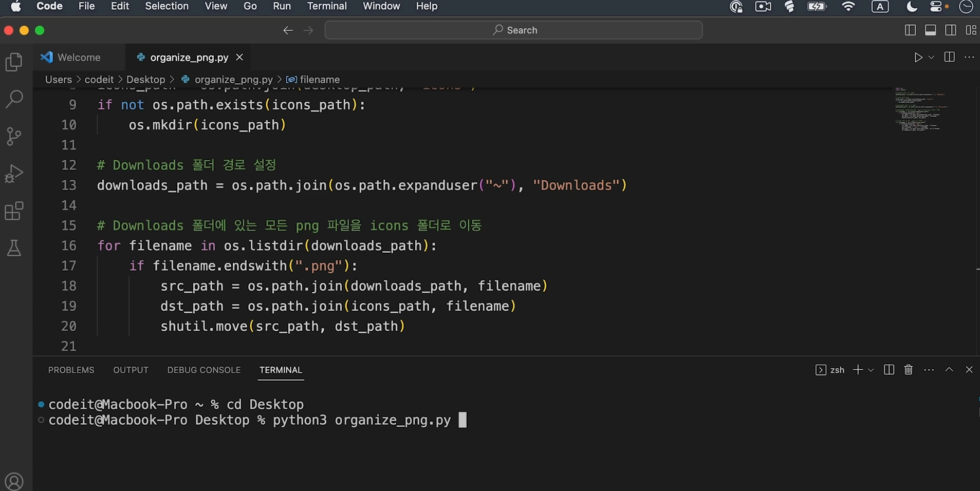The width and height of the screenshot is (980, 491).
Task: Toggle the secondary side bar layout button
Action: [x=950, y=30]
